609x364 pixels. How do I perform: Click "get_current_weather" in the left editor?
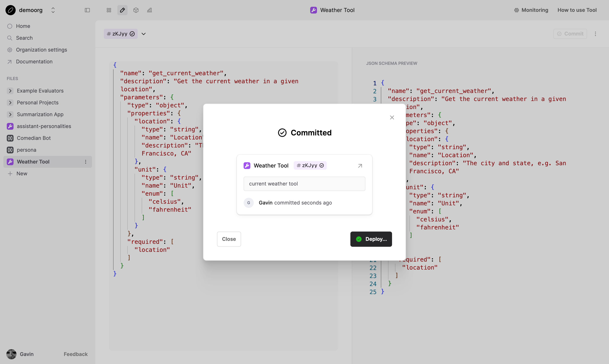point(186,73)
